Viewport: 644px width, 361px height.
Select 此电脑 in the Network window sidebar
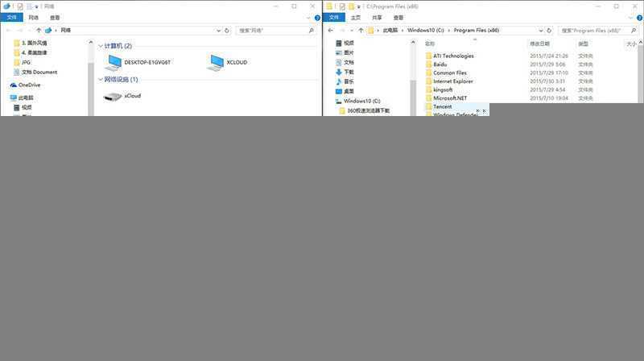click(22, 98)
